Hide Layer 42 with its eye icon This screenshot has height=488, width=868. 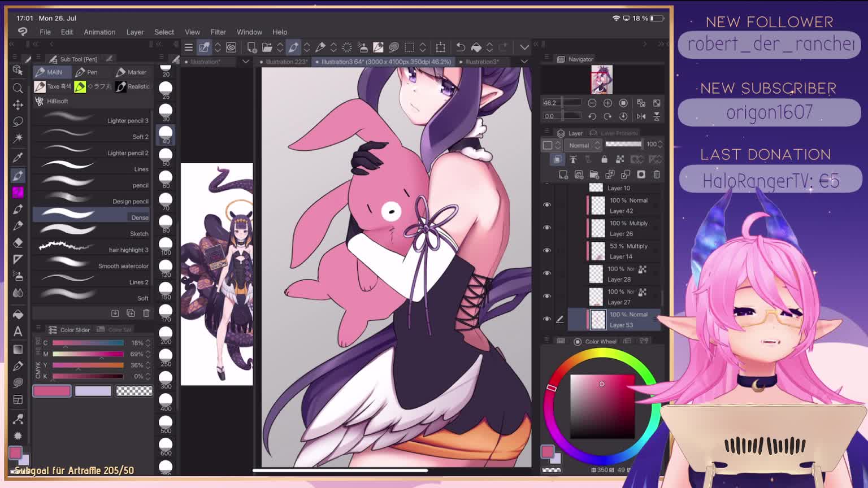pyautogui.click(x=546, y=205)
